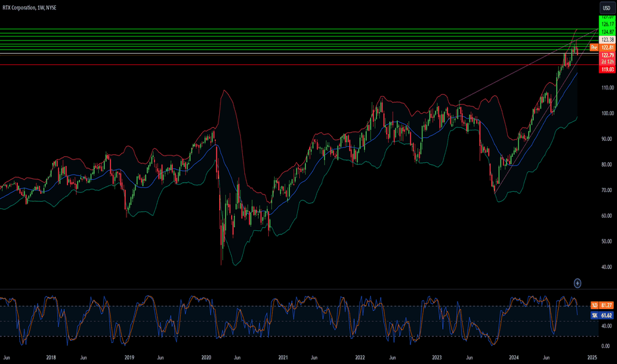Click the green 126.17 level label
Viewport: 617px width, 364px height.
(x=607, y=24)
